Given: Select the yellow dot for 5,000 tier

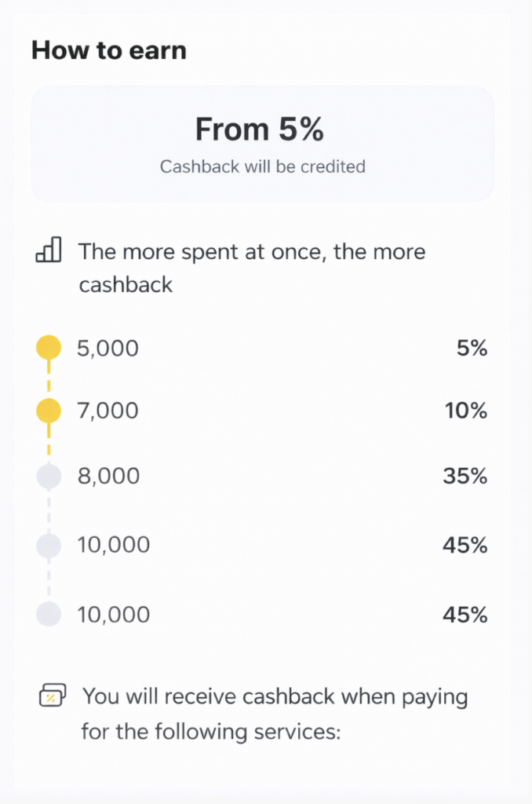Looking at the screenshot, I should pyautogui.click(x=49, y=347).
